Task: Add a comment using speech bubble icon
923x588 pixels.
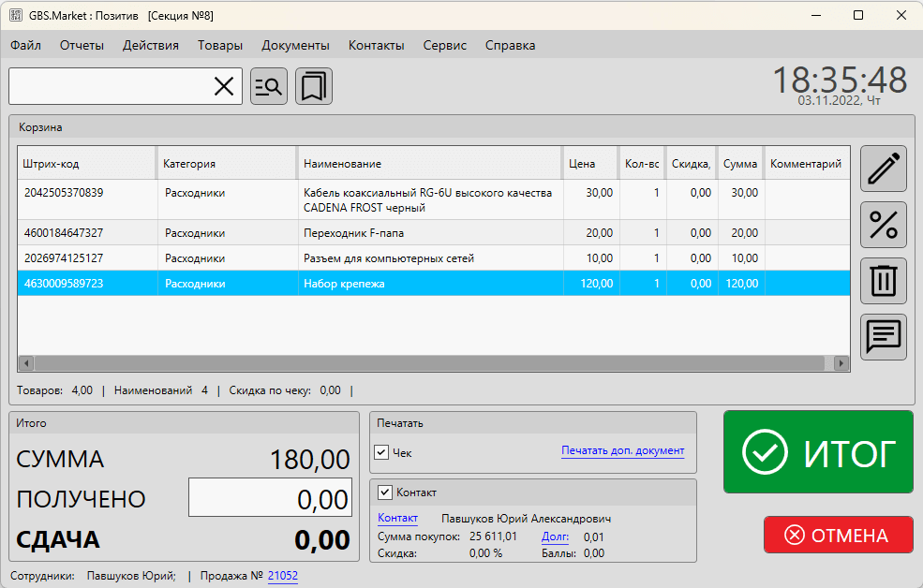Action: (x=883, y=337)
